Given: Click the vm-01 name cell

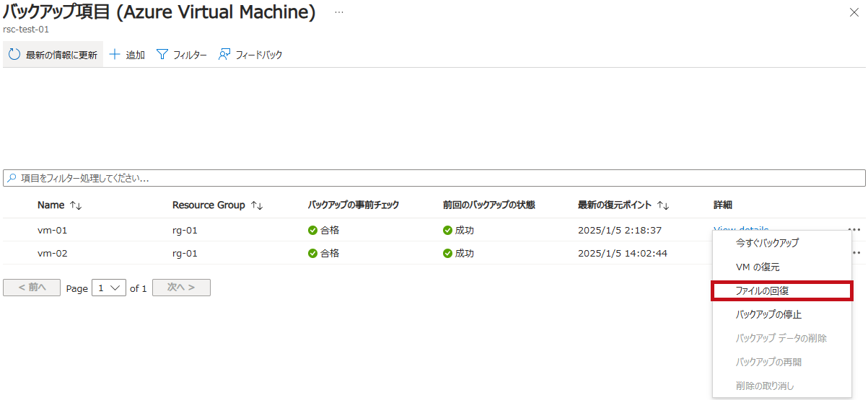Looking at the screenshot, I should coord(52,231).
